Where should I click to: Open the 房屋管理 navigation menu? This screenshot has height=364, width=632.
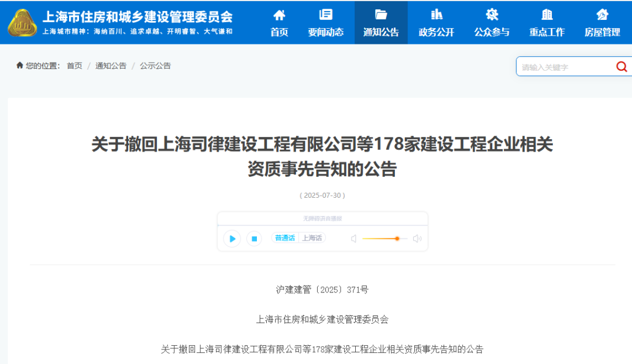coord(602,23)
